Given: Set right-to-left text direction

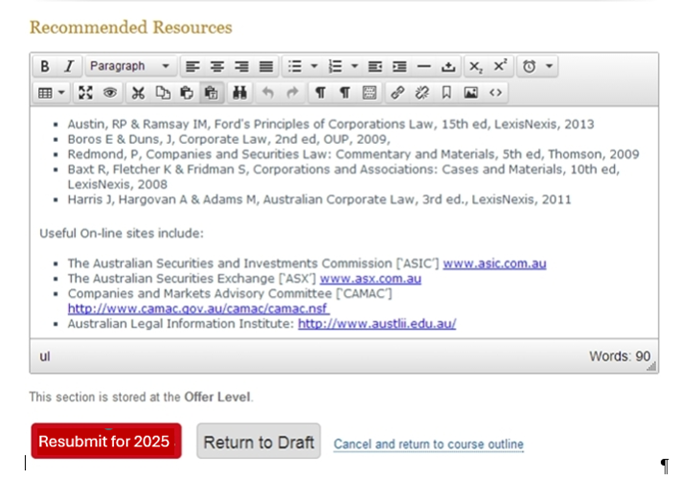Looking at the screenshot, I should pos(345,92).
